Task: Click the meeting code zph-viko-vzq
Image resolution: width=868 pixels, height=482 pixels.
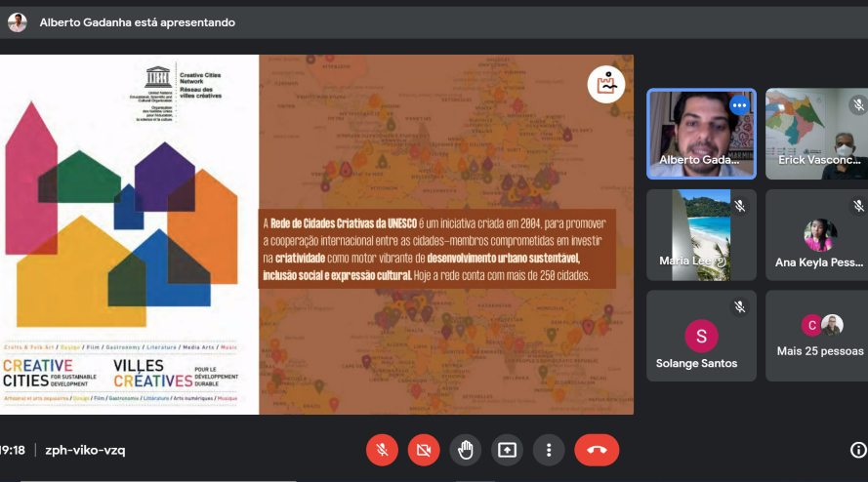Action: (85, 450)
